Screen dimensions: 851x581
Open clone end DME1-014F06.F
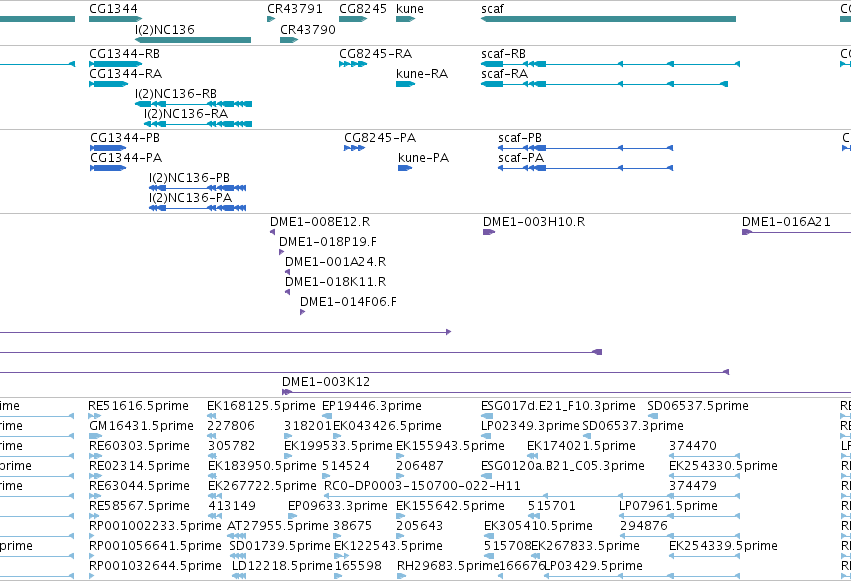point(302,312)
